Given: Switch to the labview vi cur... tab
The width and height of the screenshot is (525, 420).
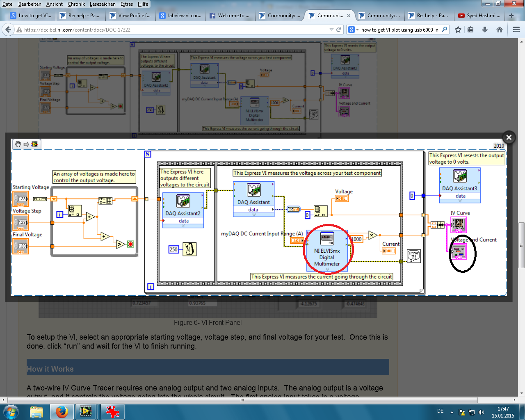Looking at the screenshot, I should pos(181,16).
